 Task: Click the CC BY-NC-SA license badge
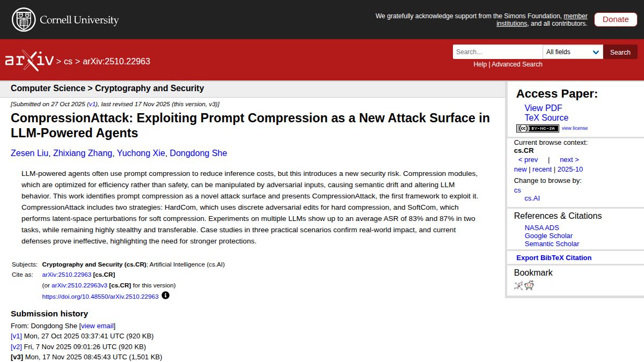pos(537,128)
